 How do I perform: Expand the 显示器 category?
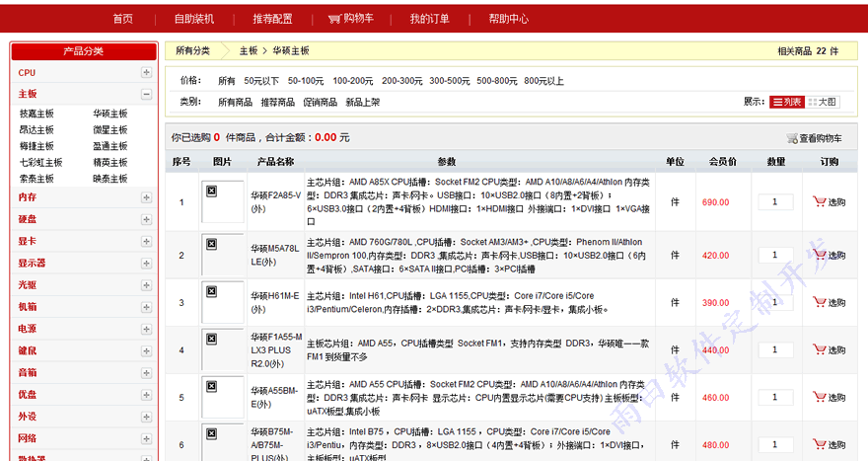[x=146, y=264]
